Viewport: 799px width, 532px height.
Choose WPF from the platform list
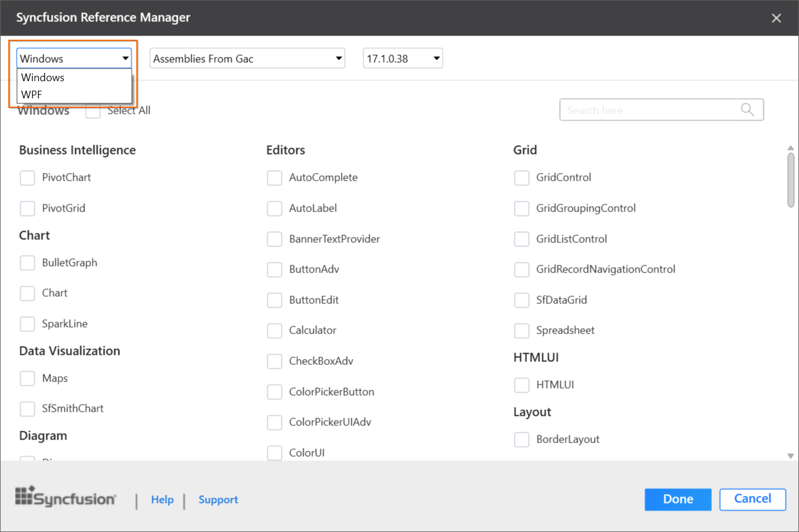pyautogui.click(x=74, y=94)
